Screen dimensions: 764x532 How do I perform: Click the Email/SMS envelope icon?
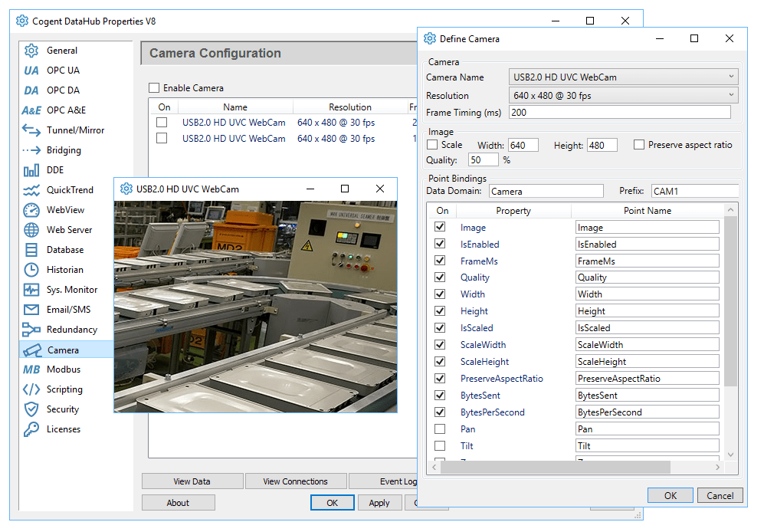(31, 310)
